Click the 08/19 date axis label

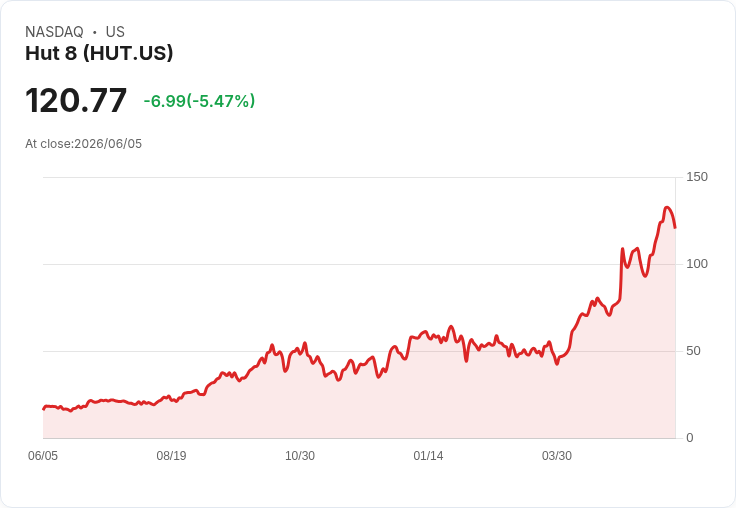[171, 456]
